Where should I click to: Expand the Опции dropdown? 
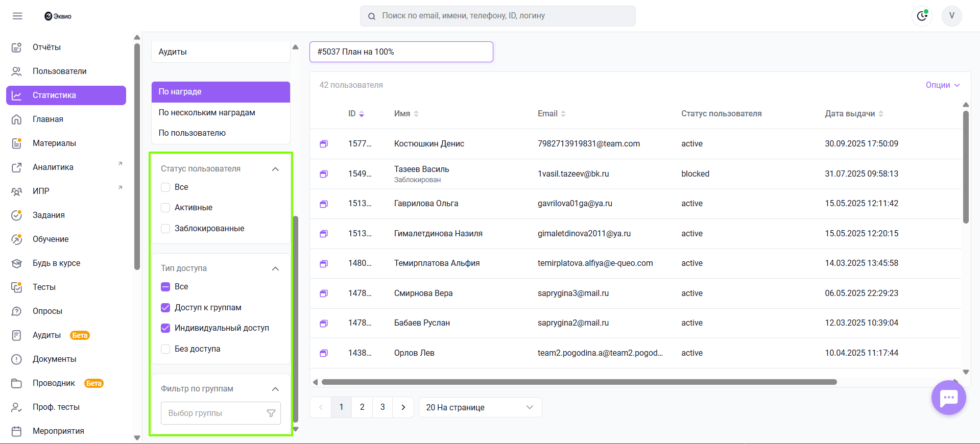tap(942, 85)
